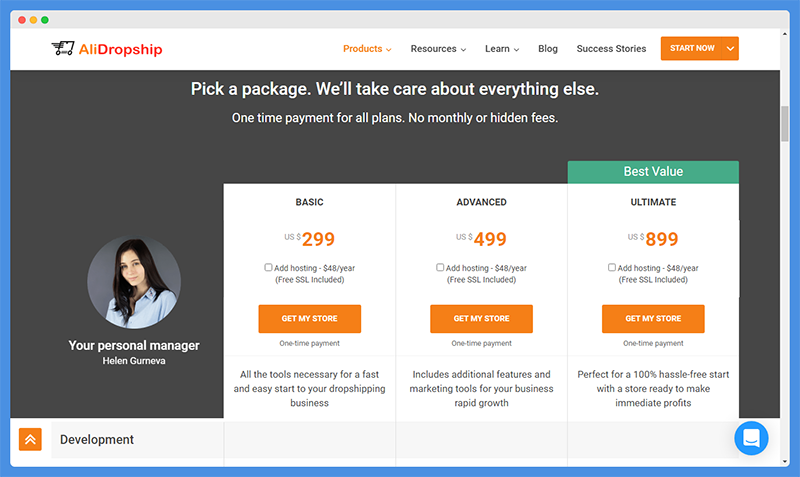Click the scrollbar down arrow
Screen dimensions: 800x477
coord(785,461)
